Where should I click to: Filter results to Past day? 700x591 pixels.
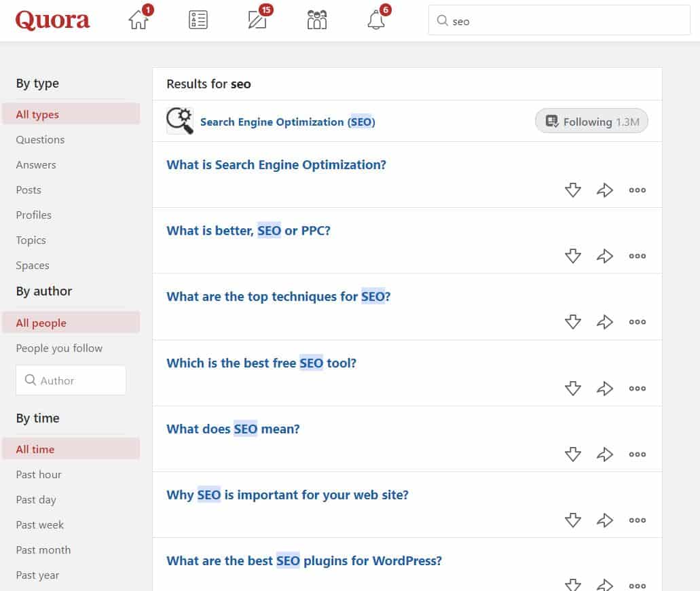tap(36, 500)
